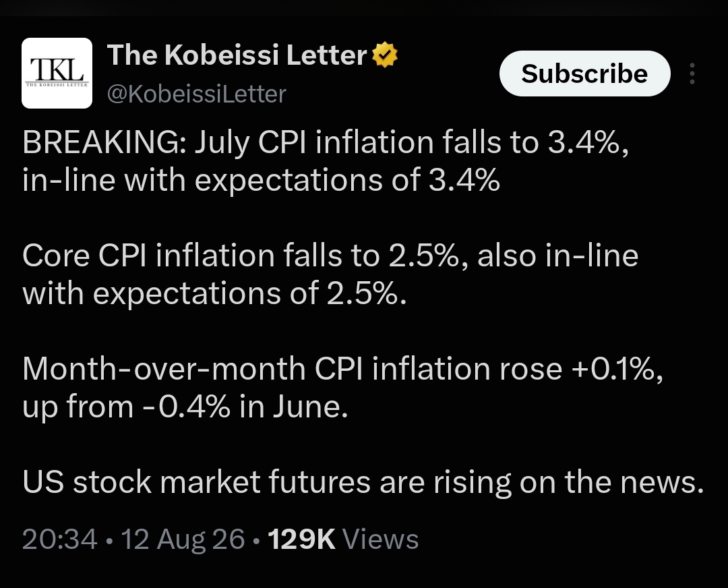728x588 pixels.
Task: Open The Kobeissi Letter display name
Action: click(237, 55)
